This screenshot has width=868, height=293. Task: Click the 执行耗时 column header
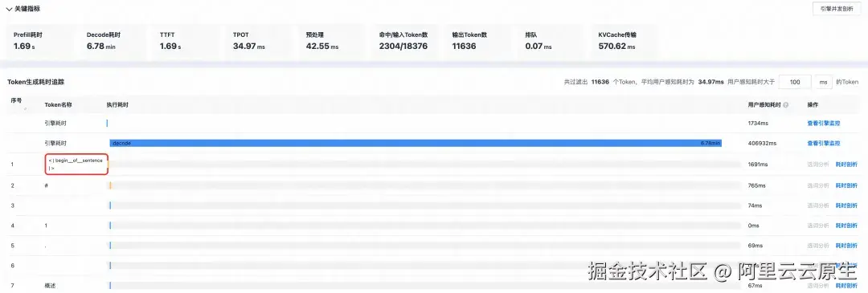pyautogui.click(x=118, y=104)
